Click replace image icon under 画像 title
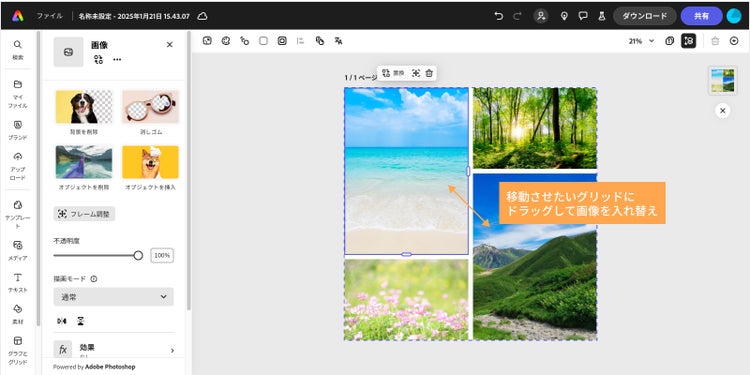 (98, 59)
